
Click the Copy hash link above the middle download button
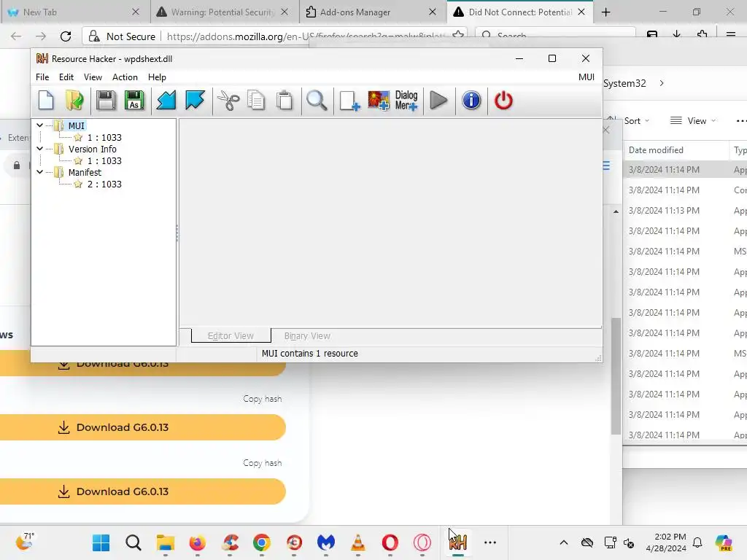pyautogui.click(x=263, y=399)
